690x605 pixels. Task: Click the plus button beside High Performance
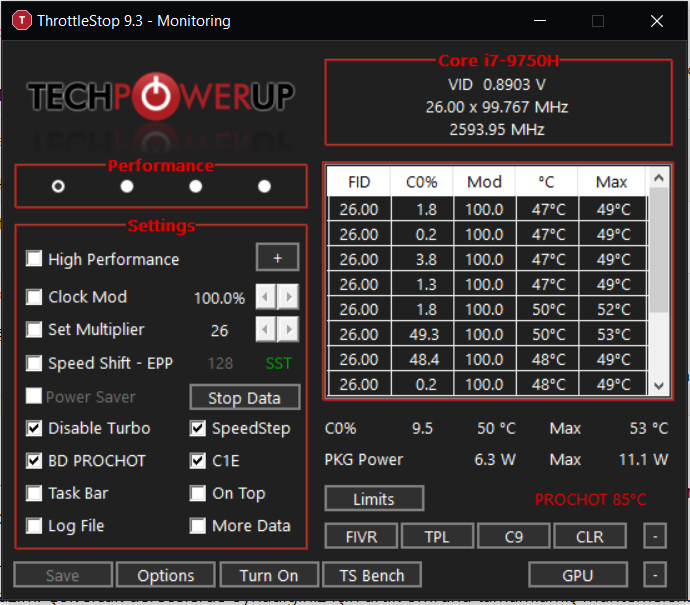277,257
